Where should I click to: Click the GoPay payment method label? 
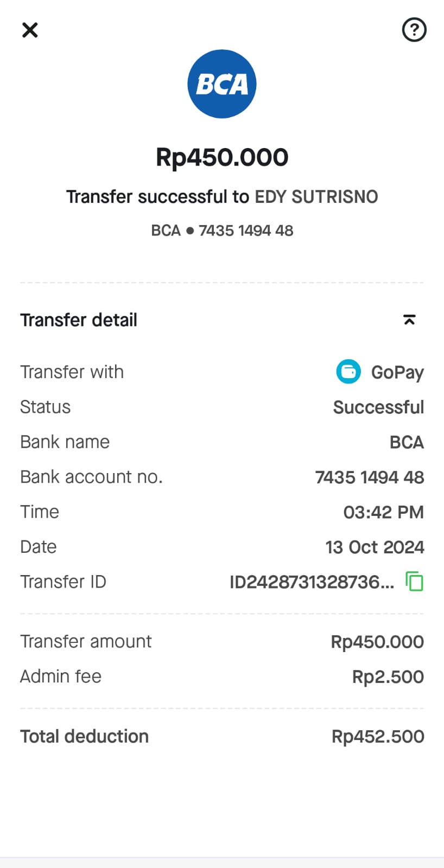(x=397, y=373)
